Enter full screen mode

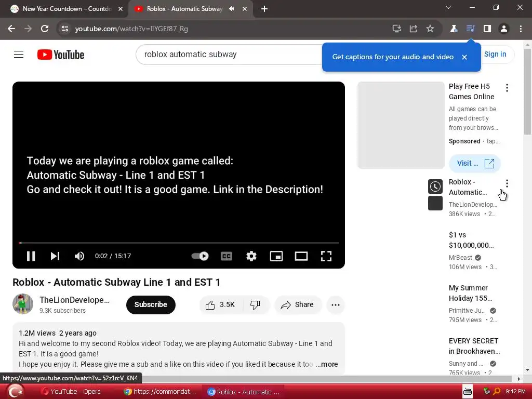coord(326,256)
